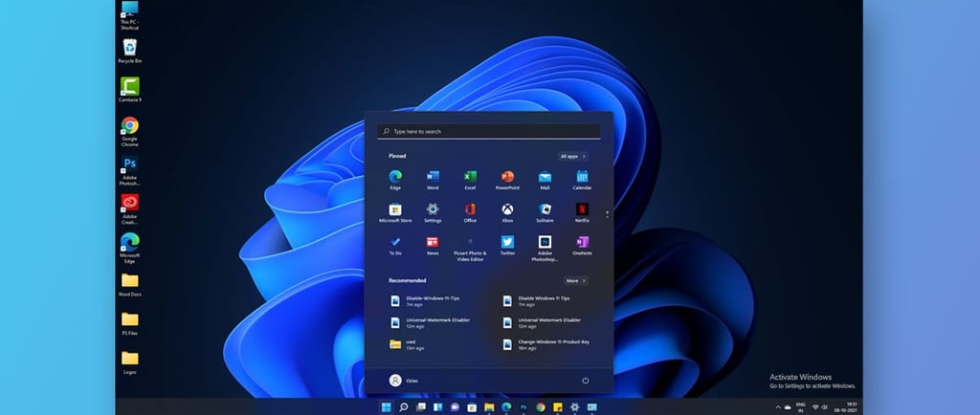This screenshot has width=980, height=415.
Task: Select the Adobe Creative Cloud desktop icon
Action: (x=129, y=209)
